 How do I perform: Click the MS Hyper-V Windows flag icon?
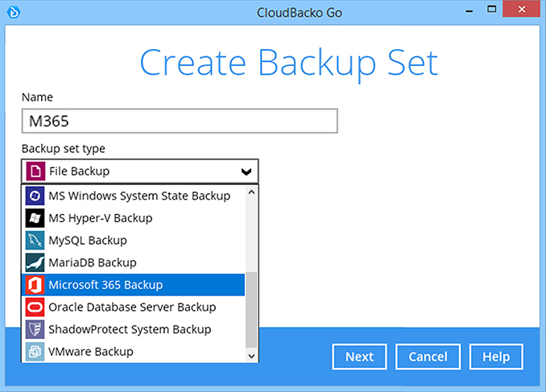pyautogui.click(x=35, y=218)
